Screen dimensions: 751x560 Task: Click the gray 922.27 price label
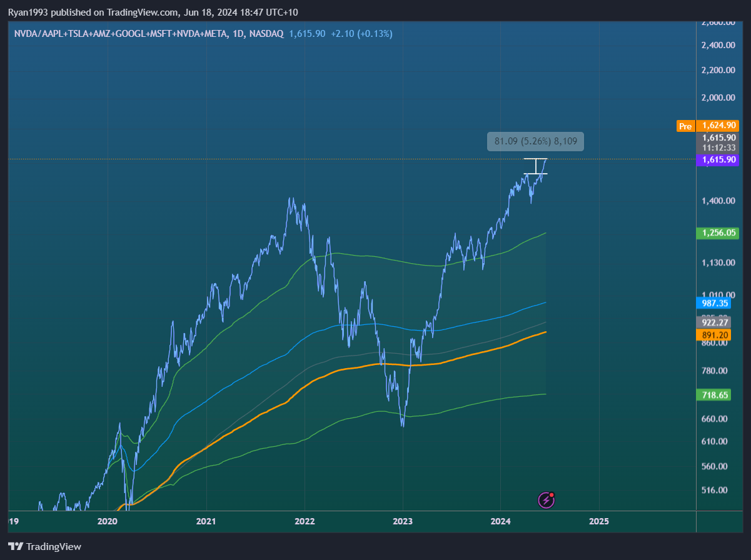click(x=713, y=322)
